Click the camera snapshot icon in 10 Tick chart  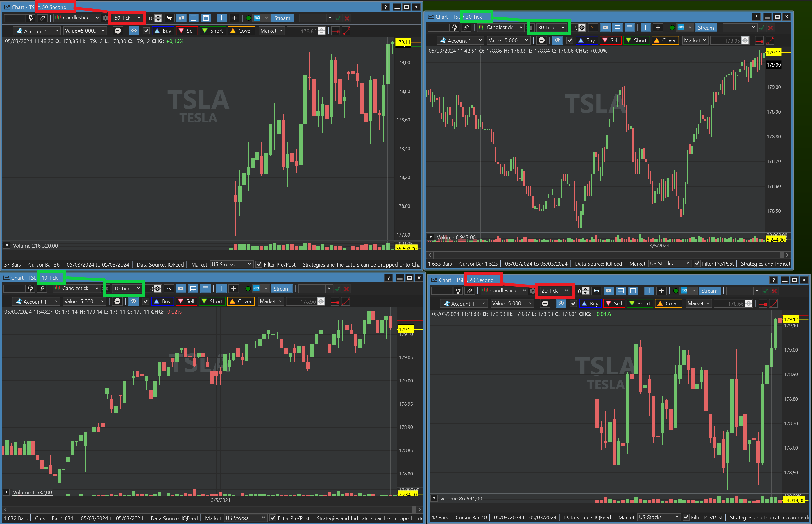point(181,289)
